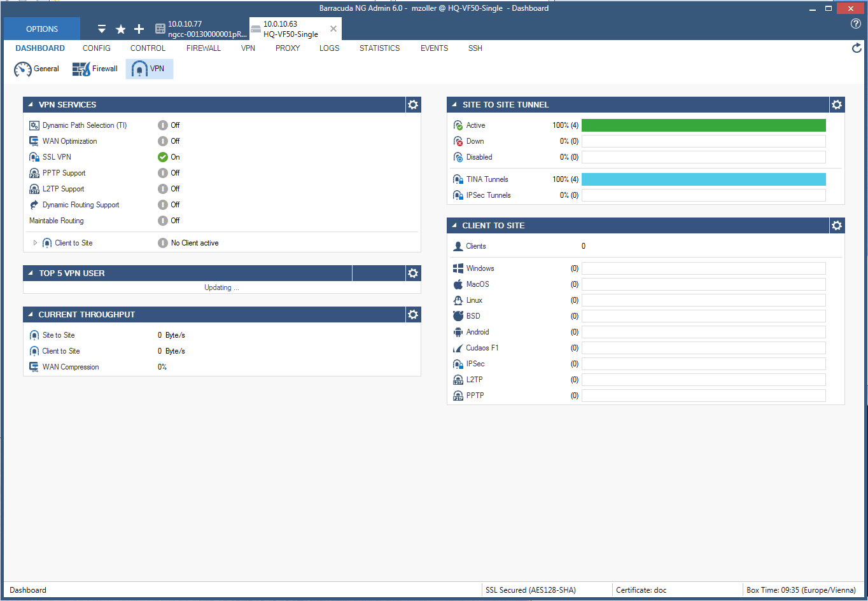This screenshot has height=601, width=868.
Task: Click the plus add-tab icon
Action: pos(139,29)
